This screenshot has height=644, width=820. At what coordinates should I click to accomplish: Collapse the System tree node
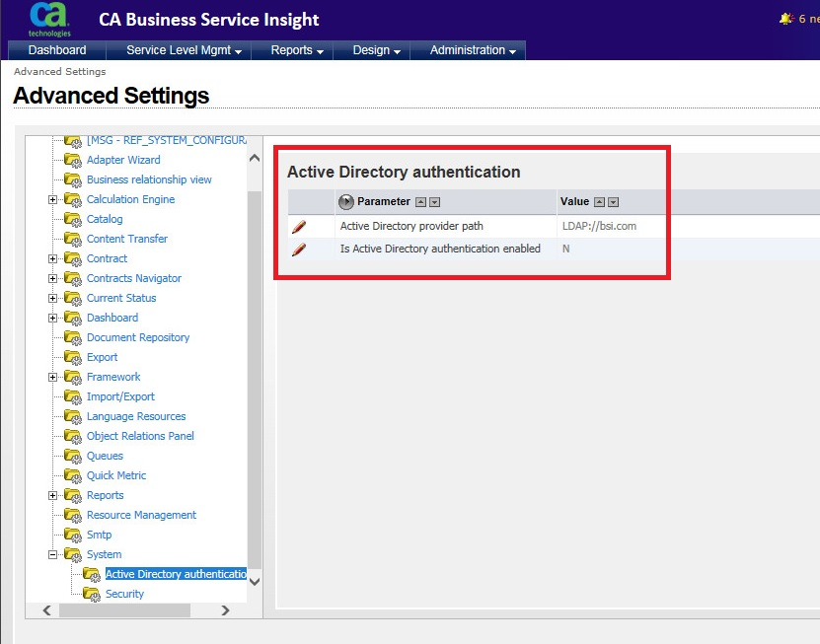tap(52, 554)
